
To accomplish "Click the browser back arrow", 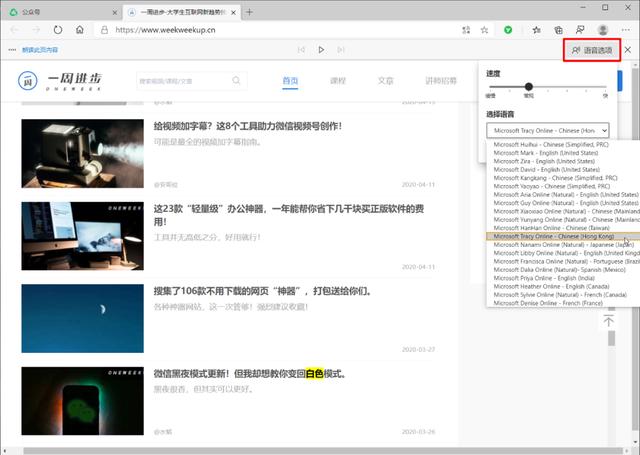I will 15,30.
